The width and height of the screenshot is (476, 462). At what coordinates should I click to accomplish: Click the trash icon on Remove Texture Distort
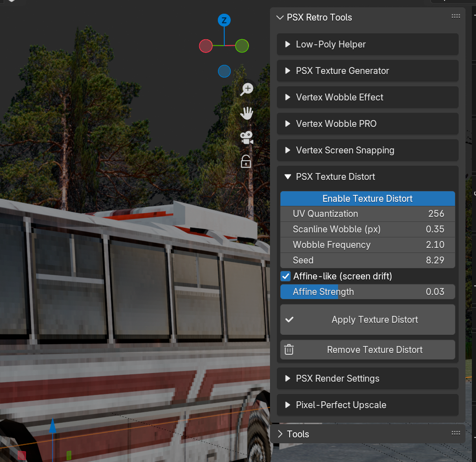289,349
